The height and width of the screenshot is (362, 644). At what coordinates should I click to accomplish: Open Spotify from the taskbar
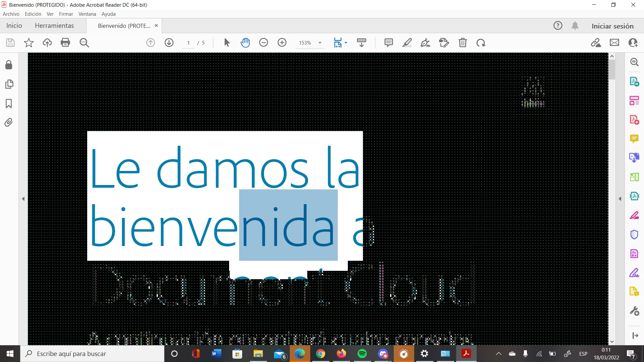(362, 354)
